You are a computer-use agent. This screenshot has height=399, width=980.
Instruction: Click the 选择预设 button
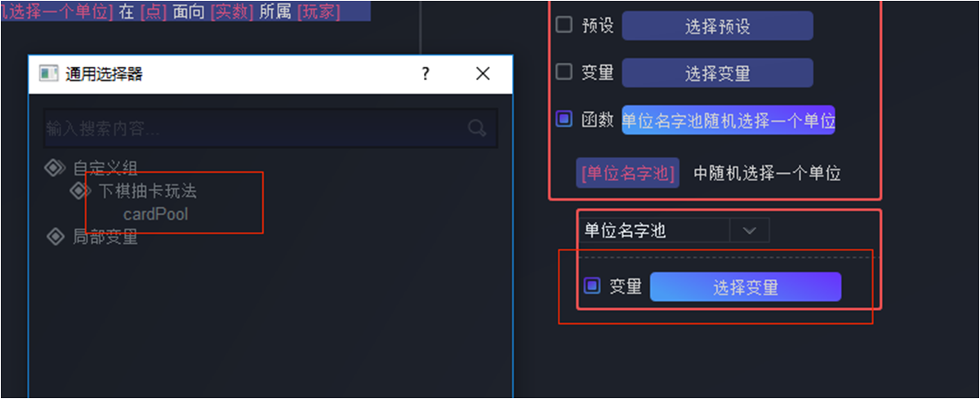point(717,26)
